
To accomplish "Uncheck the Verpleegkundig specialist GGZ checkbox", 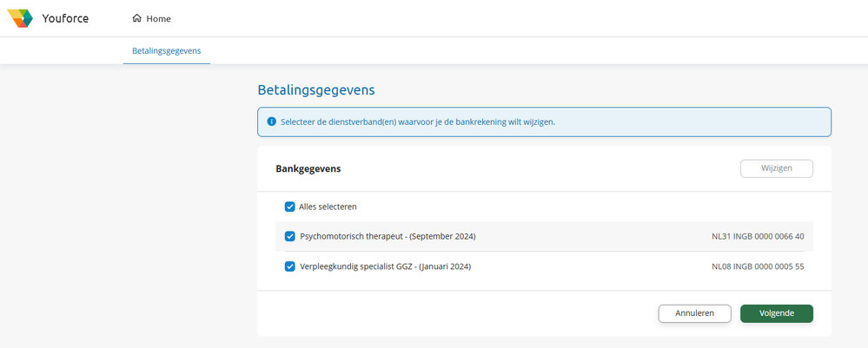I will tap(289, 266).
